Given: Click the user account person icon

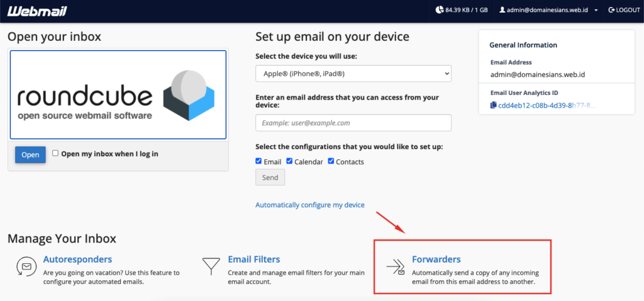Looking at the screenshot, I should [502, 10].
